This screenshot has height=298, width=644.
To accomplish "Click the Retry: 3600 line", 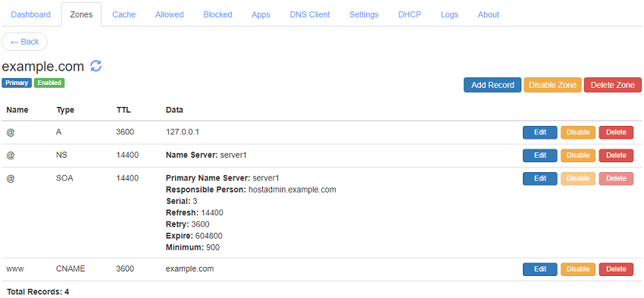I will [x=188, y=224].
